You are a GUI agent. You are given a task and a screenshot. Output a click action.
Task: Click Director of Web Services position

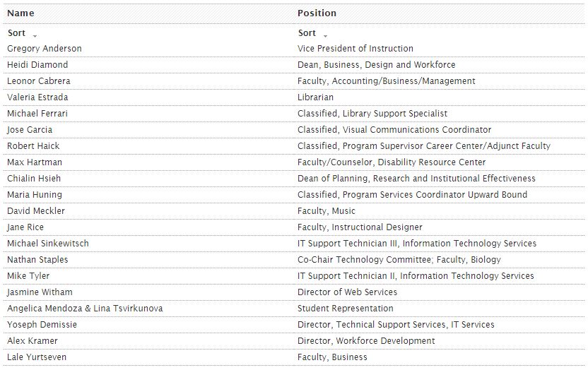tap(347, 292)
